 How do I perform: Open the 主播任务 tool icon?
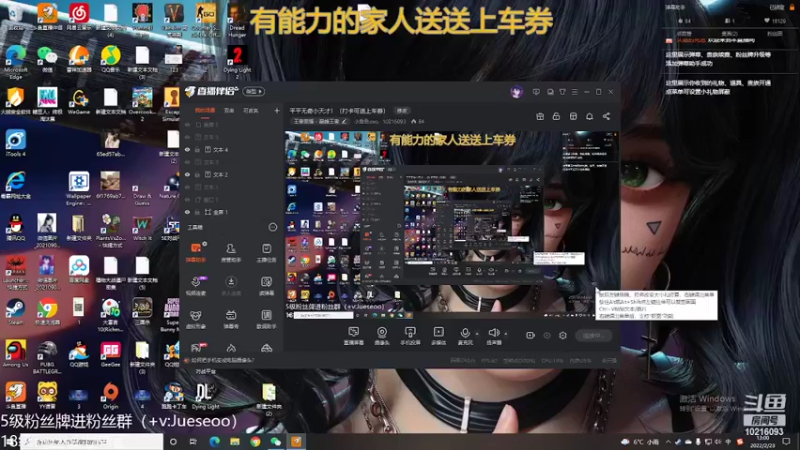coord(266,252)
